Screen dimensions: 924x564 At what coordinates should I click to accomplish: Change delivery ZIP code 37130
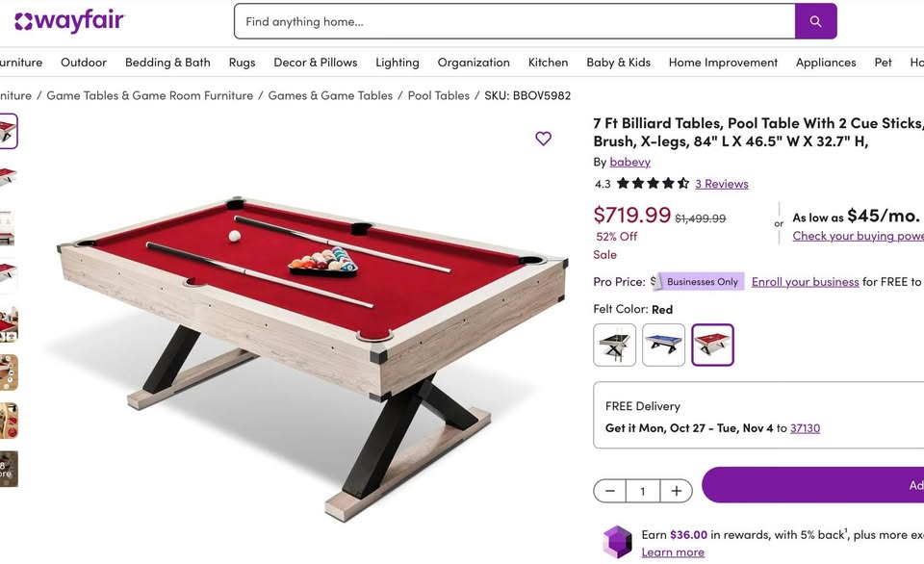(805, 428)
